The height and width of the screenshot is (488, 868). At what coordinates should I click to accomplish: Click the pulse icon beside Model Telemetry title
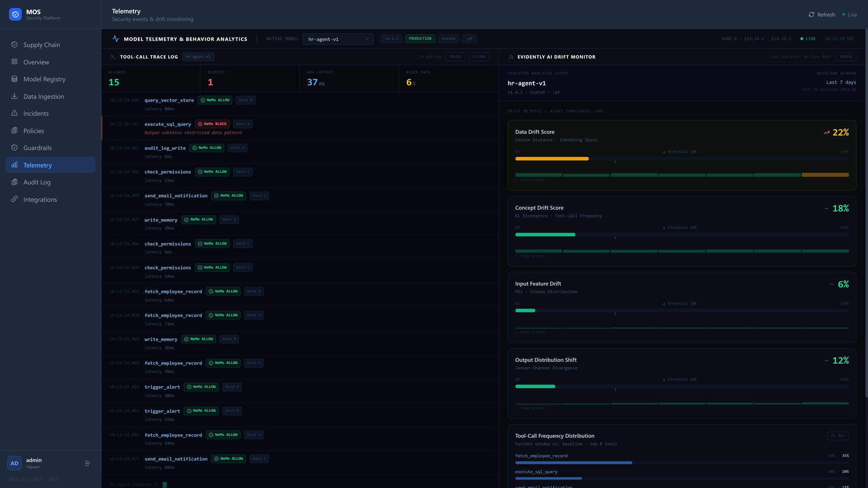(x=116, y=38)
